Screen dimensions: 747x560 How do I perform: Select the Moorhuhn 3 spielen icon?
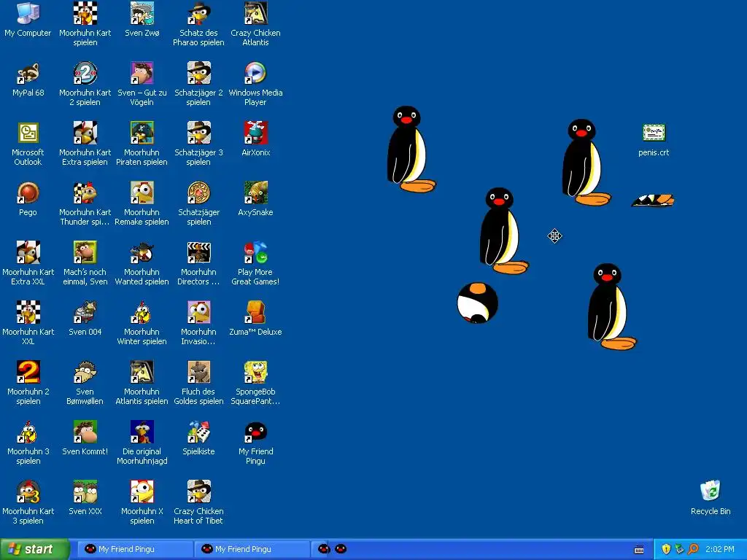[x=28, y=432]
